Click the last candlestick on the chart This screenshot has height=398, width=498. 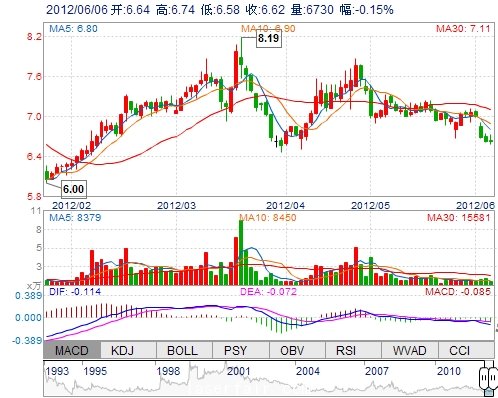point(491,140)
